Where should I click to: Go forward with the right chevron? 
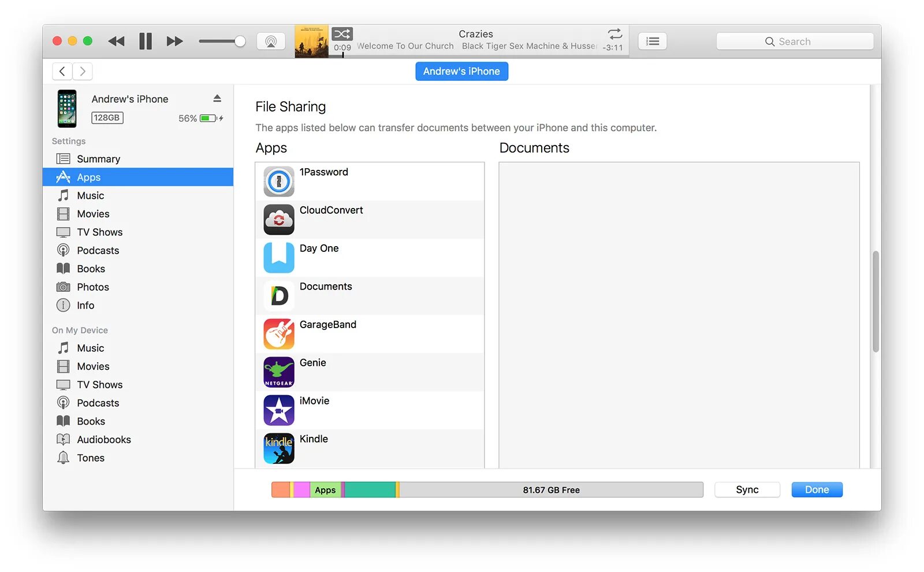coord(83,71)
